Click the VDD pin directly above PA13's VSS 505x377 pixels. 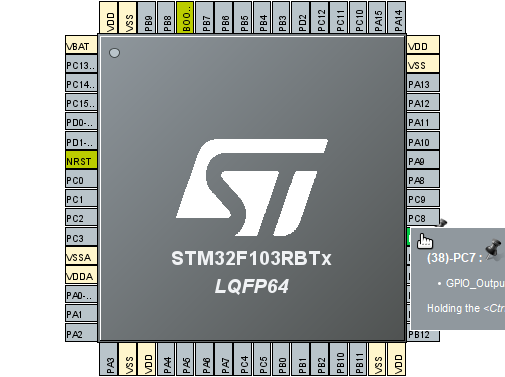(423, 45)
